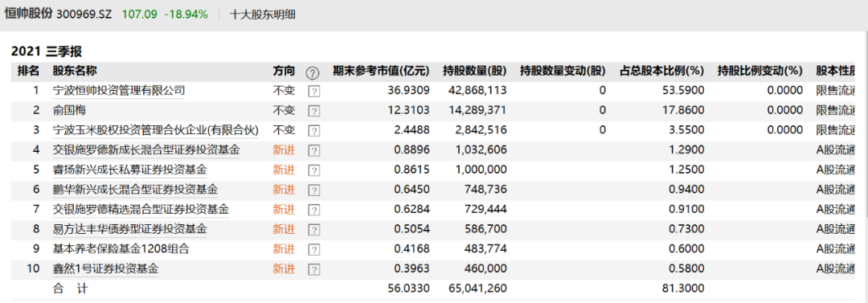The height and width of the screenshot is (303, 868).
Task: Click the 2021 三季报 period heading
Action: coord(47,52)
